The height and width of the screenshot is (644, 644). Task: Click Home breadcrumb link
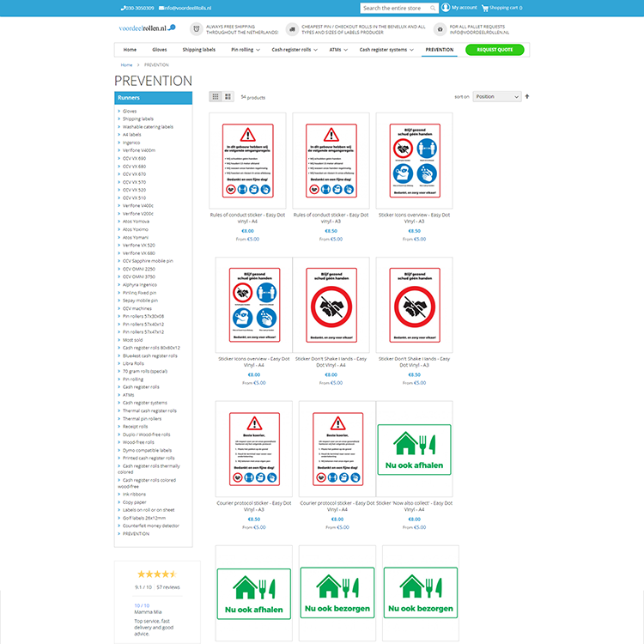(126, 65)
